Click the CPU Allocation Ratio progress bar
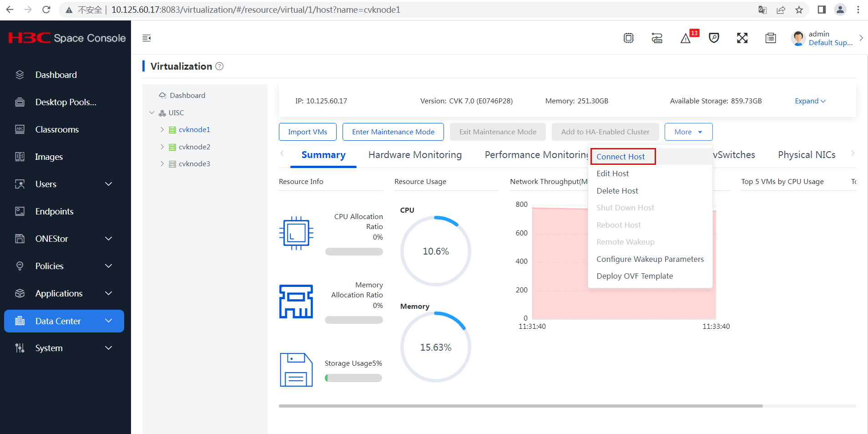 pyautogui.click(x=354, y=251)
